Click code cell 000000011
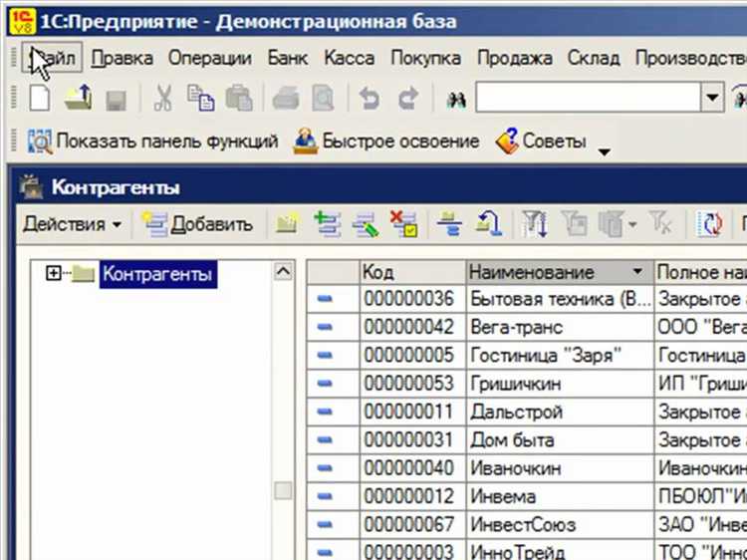747x560 pixels. pos(412,412)
